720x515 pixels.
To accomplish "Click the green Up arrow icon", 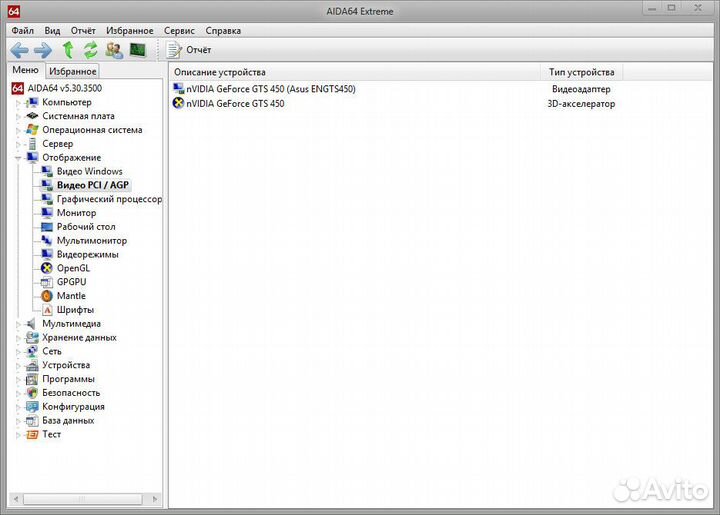I will (x=68, y=50).
